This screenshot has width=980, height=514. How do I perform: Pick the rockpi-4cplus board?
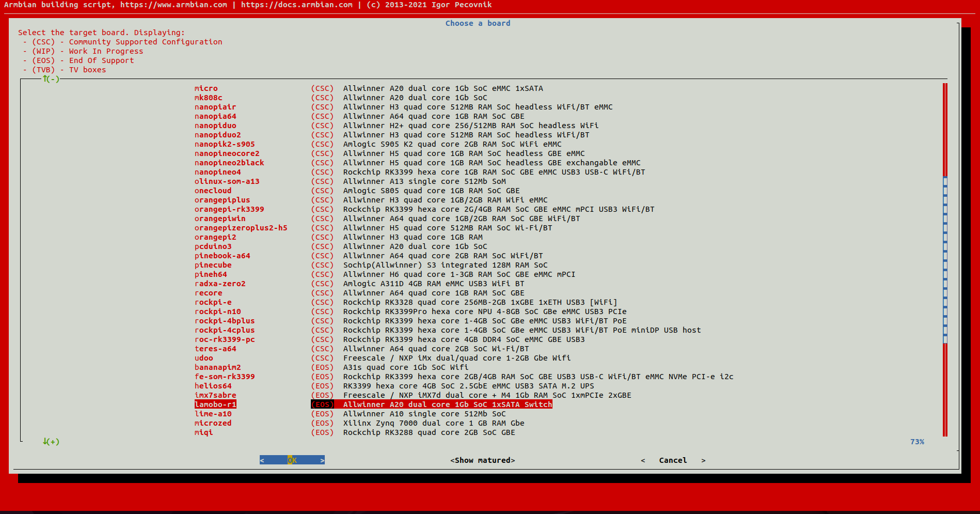224,330
